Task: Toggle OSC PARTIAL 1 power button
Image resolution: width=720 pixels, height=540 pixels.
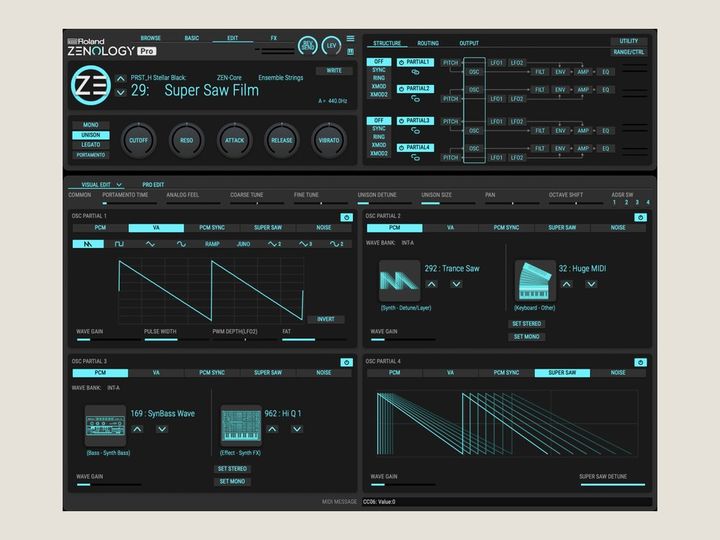Action: tap(347, 217)
